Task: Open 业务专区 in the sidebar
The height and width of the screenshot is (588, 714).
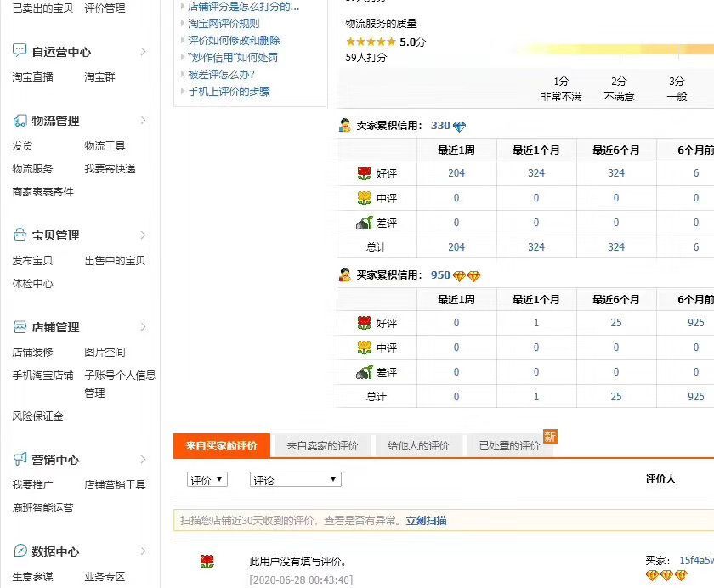Action: 105,577
